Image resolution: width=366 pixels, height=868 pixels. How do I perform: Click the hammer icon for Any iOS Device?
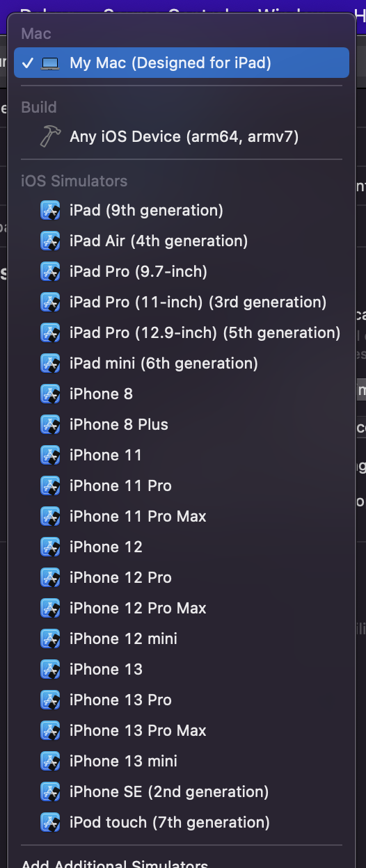click(50, 136)
